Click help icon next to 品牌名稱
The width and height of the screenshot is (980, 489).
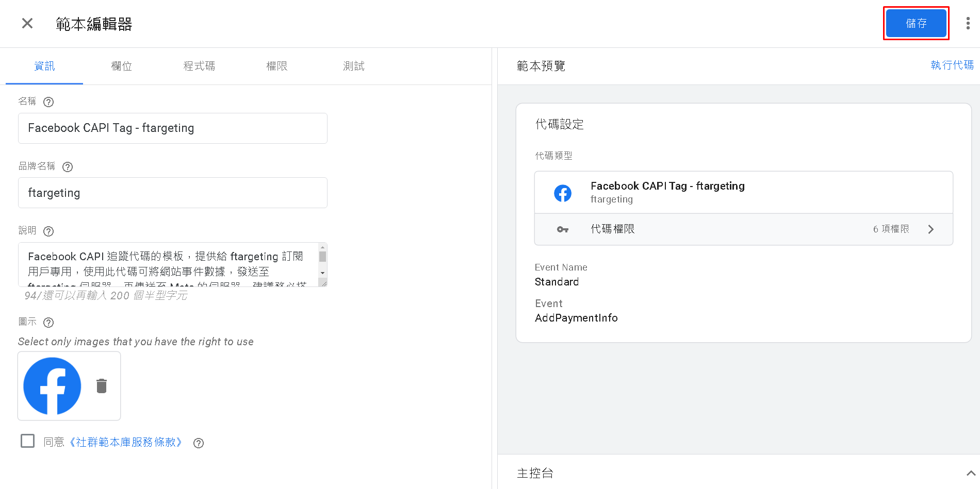tap(68, 167)
